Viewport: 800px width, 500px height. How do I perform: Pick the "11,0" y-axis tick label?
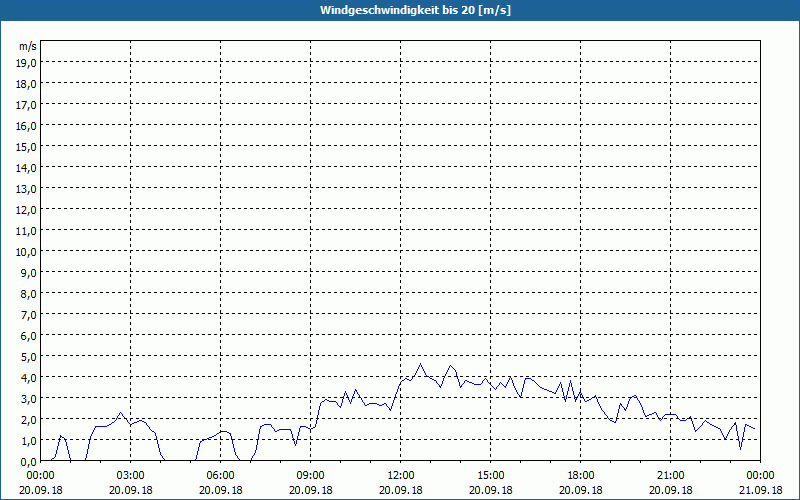pyautogui.click(x=27, y=231)
